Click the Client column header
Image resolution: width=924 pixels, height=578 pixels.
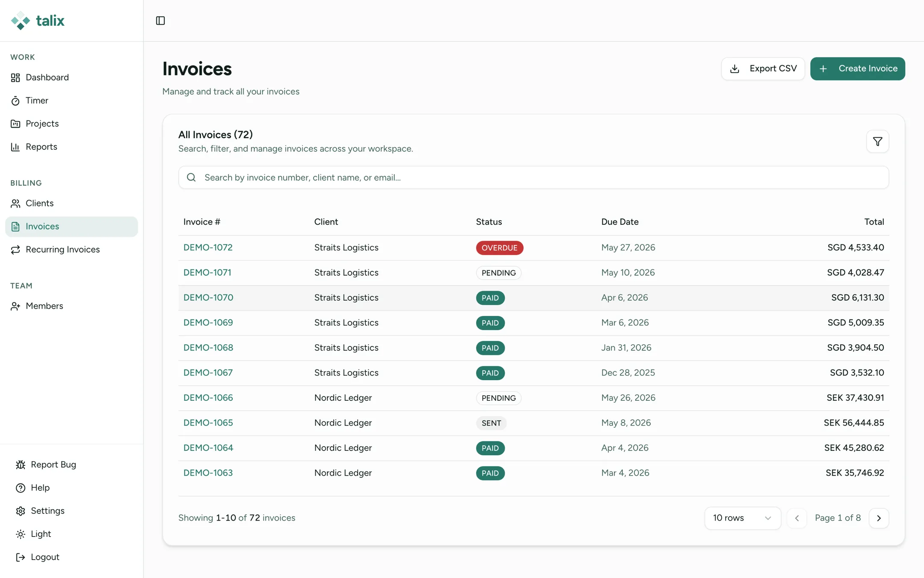[326, 222]
